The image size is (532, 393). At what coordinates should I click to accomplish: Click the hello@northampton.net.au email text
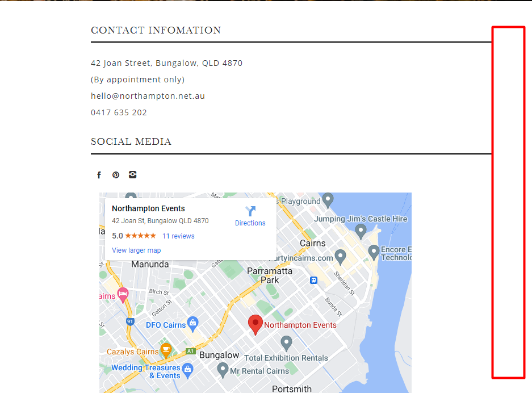coord(148,96)
